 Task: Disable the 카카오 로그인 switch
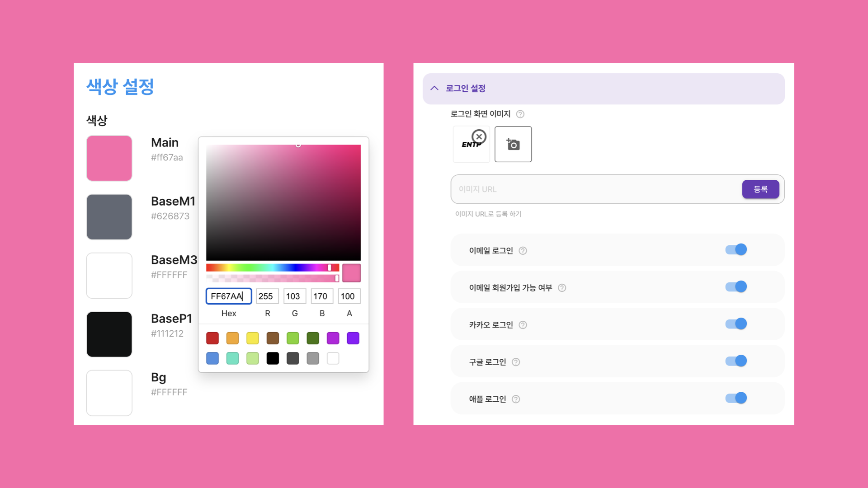[736, 324]
